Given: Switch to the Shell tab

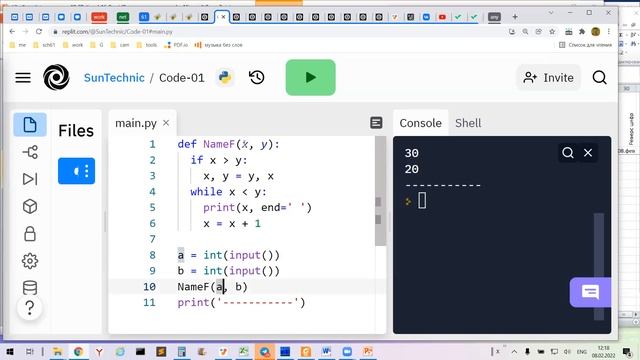Looking at the screenshot, I should [x=468, y=123].
